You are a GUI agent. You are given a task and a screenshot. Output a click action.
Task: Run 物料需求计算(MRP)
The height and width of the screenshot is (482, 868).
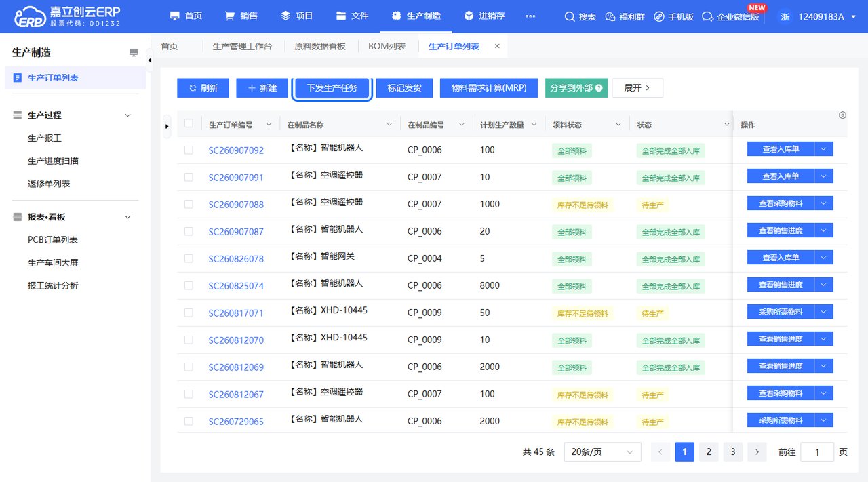point(489,88)
